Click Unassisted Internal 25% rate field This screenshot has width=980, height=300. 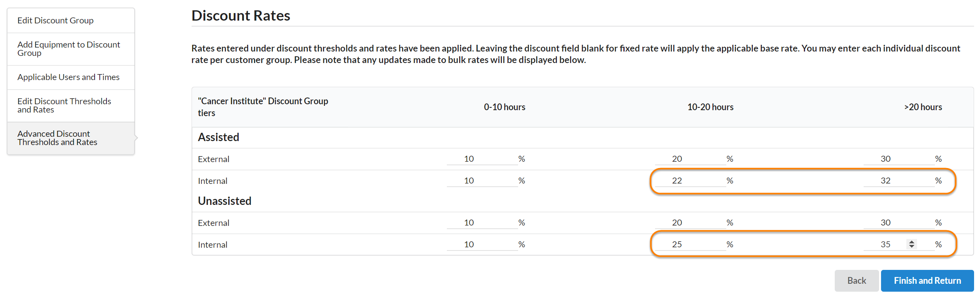point(690,245)
